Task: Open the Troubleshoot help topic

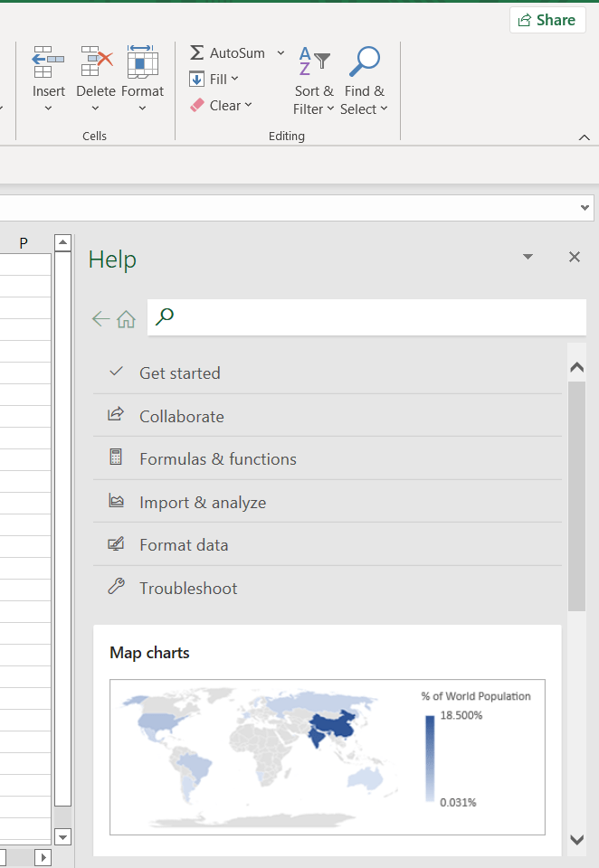Action: pyautogui.click(x=188, y=588)
